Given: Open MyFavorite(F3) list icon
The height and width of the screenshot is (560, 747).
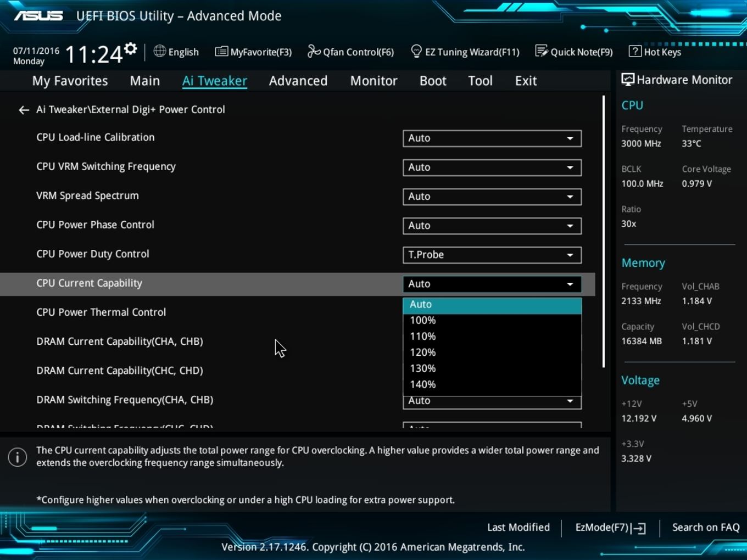Looking at the screenshot, I should [221, 52].
